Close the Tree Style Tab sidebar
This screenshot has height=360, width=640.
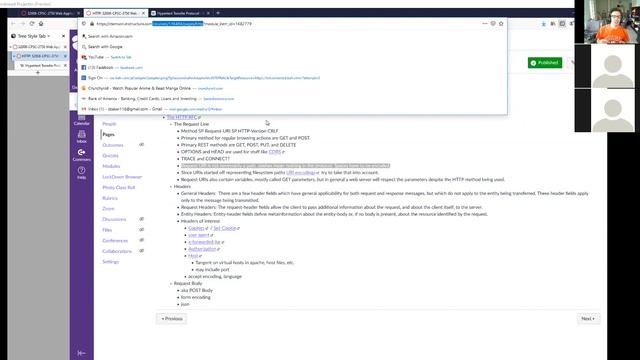[x=63, y=36]
